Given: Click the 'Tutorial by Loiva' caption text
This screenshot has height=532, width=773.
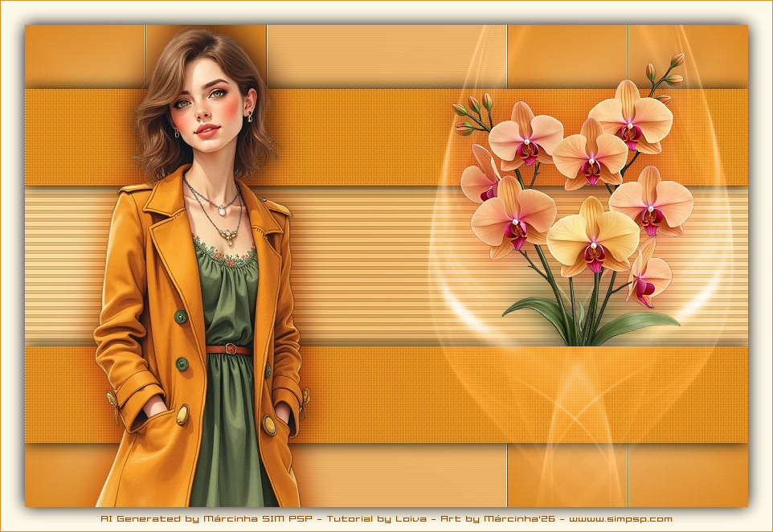Looking at the screenshot, I should pyautogui.click(x=377, y=518).
